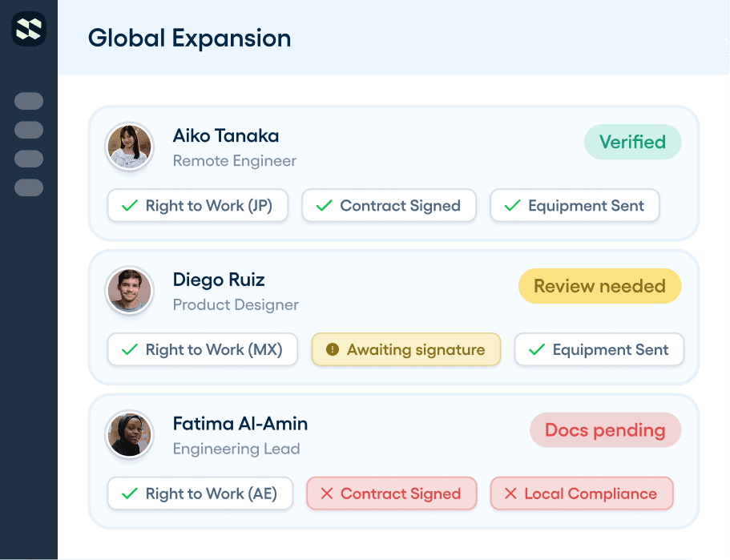The image size is (730, 560).
Task: Open Fatima Al-Amin's failed Contract Signed chip
Action: [392, 494]
